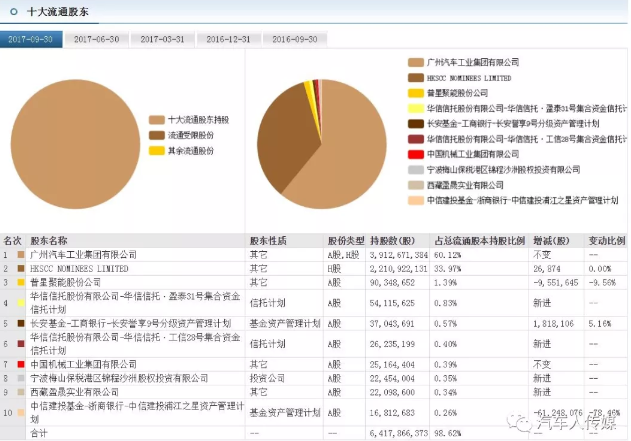Click the 盈泰31号集合资金信托 legend color box

coord(416,108)
